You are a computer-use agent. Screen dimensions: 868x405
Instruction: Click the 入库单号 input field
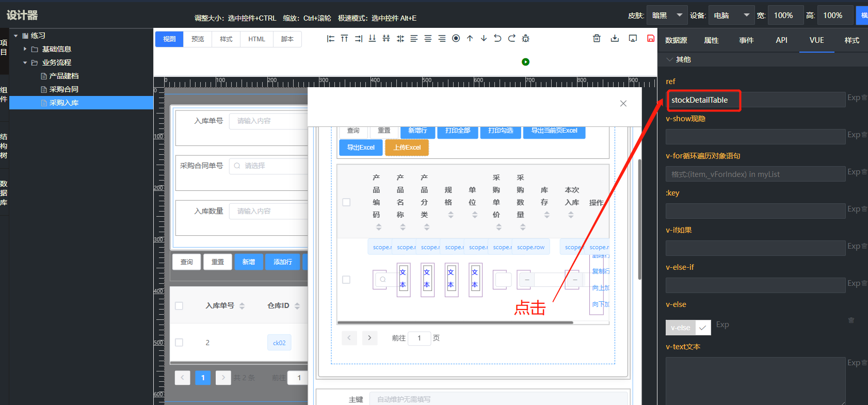pos(268,121)
